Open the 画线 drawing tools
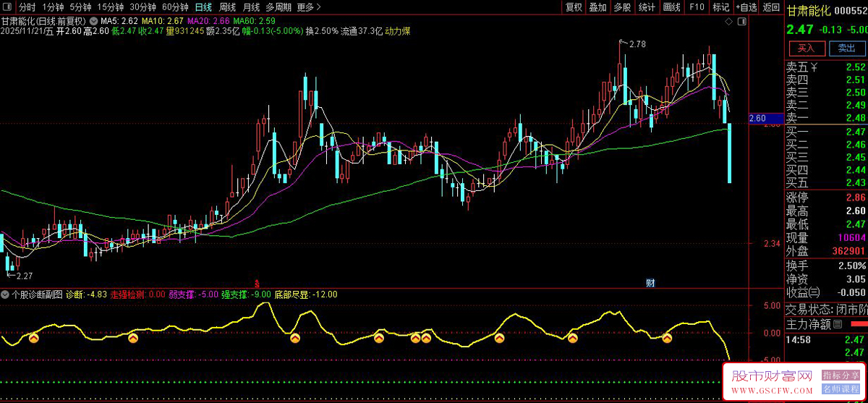Image resolution: width=868 pixels, height=403 pixels. pos(672,7)
